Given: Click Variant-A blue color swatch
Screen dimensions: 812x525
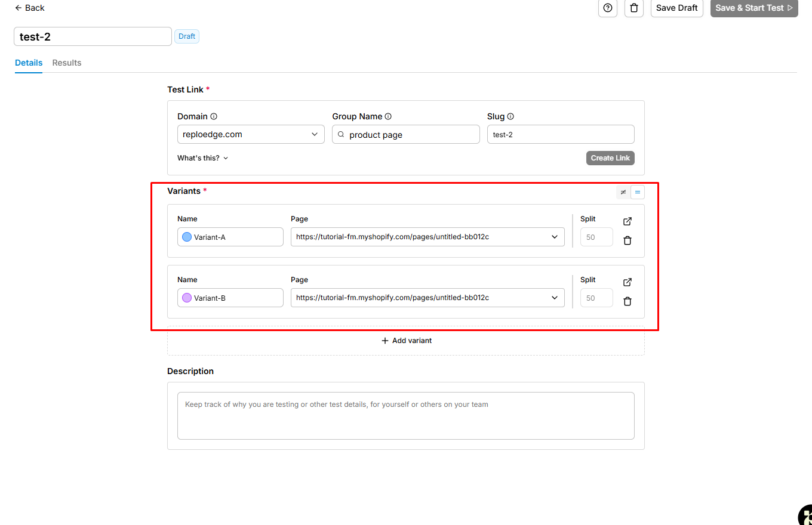Looking at the screenshot, I should pos(187,237).
